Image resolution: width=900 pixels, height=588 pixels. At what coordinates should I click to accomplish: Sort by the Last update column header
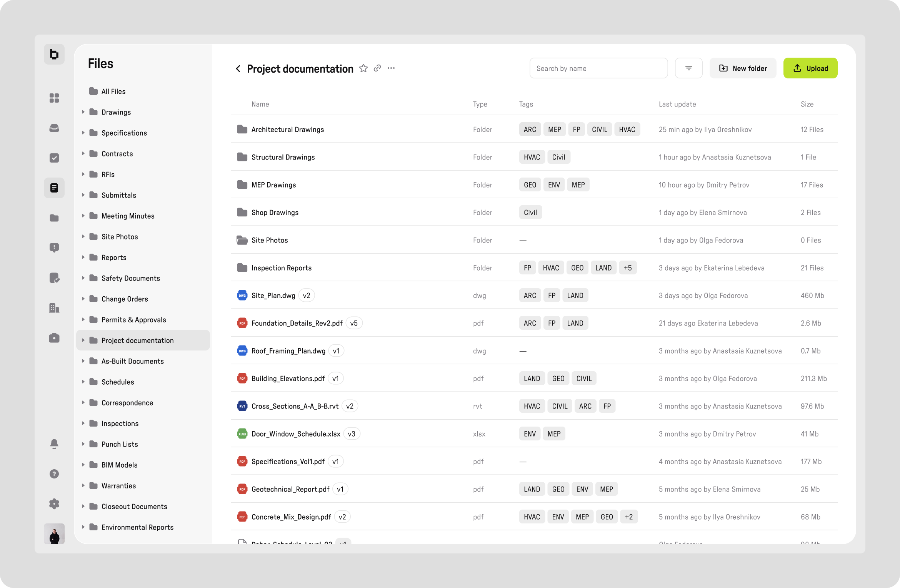click(677, 105)
